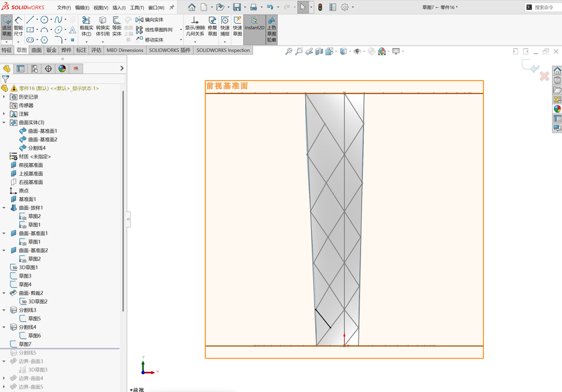Screen dimensions: 562x392
Task: Open the Linear Sketch Pattern dropdown arrow
Action: tap(181, 30)
